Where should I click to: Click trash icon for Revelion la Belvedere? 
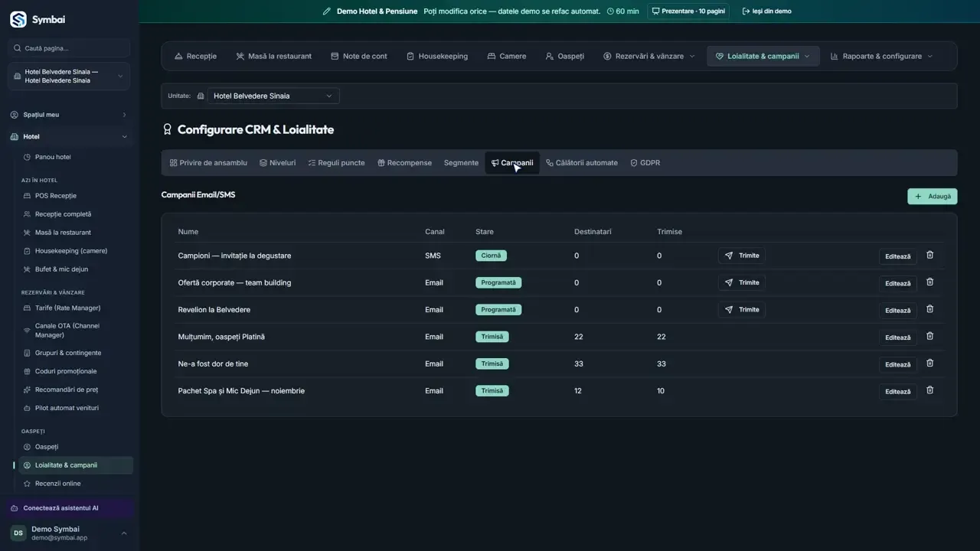tap(929, 309)
